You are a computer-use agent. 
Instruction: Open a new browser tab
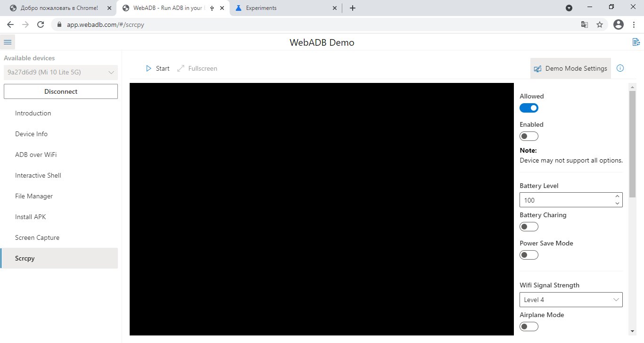click(353, 8)
